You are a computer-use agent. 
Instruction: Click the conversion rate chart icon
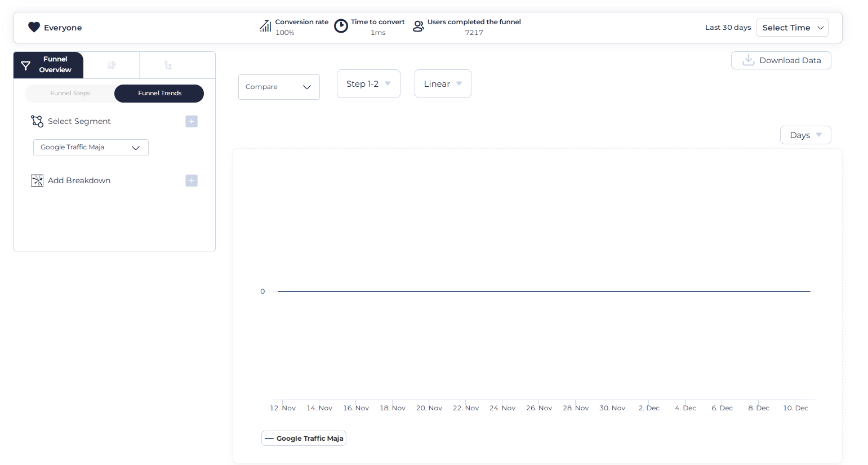pos(265,26)
